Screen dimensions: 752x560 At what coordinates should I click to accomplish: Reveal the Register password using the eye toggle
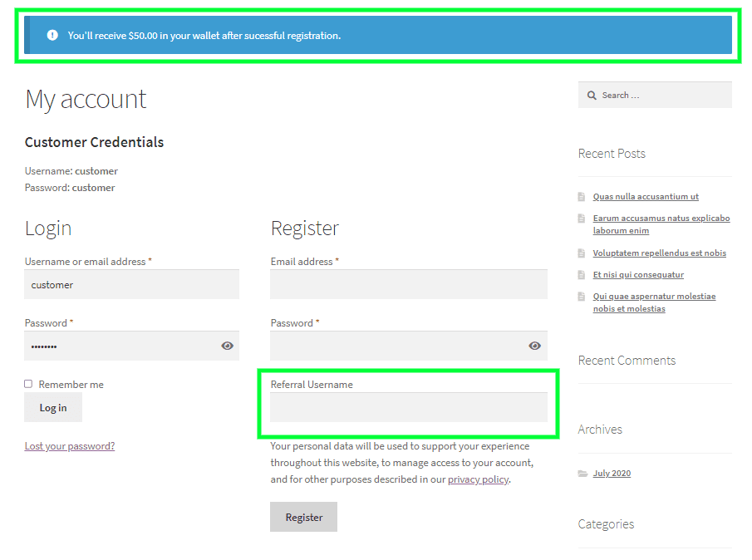(x=534, y=346)
